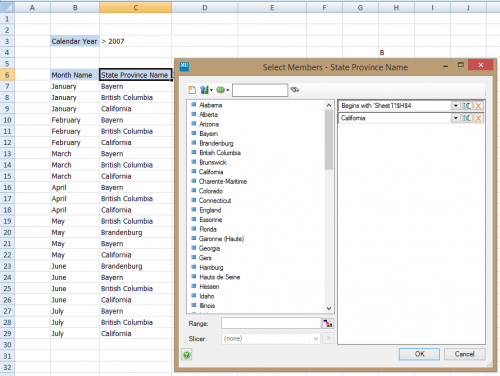This screenshot has width=500, height=376.
Task: Click edit icon on the Begins with row
Action: 467,106
